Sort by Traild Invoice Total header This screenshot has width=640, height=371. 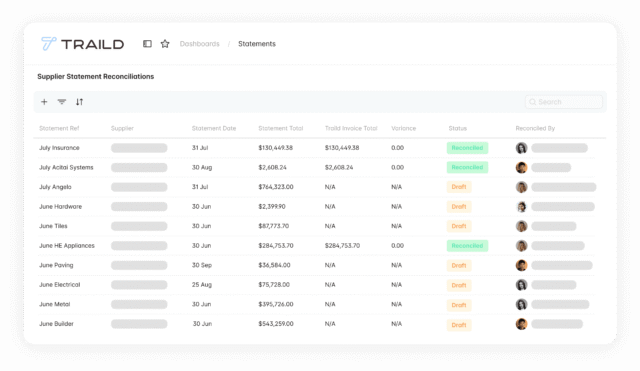click(x=351, y=128)
